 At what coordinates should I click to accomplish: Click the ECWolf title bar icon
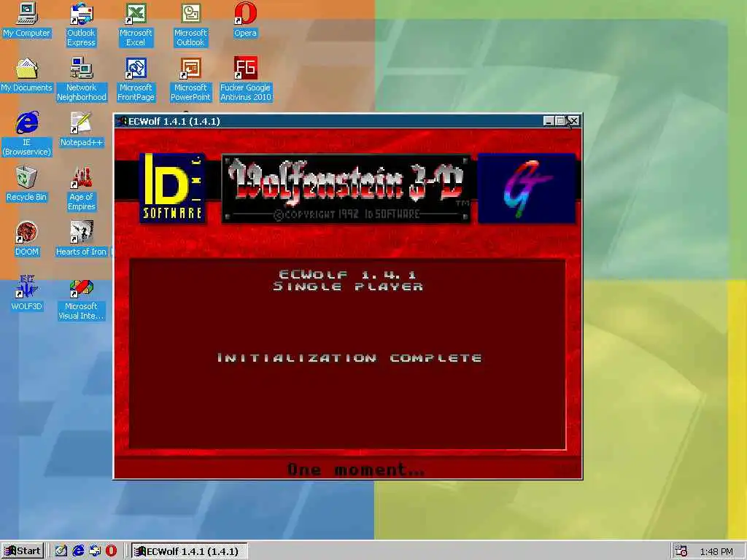click(x=122, y=121)
